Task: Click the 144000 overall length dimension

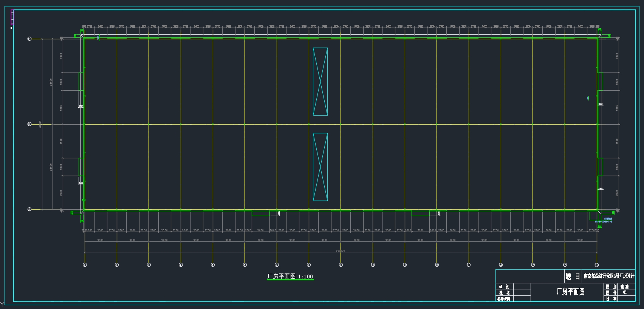Action: coord(340,250)
